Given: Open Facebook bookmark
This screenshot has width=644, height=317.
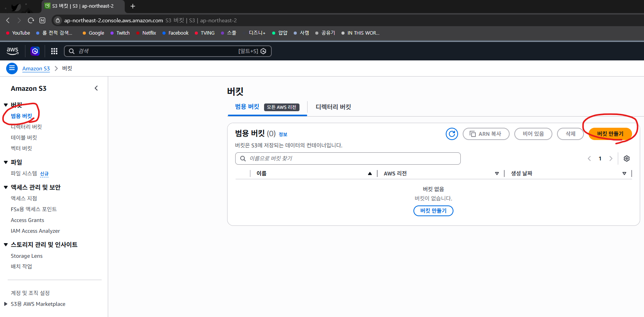Looking at the screenshot, I should [x=176, y=33].
